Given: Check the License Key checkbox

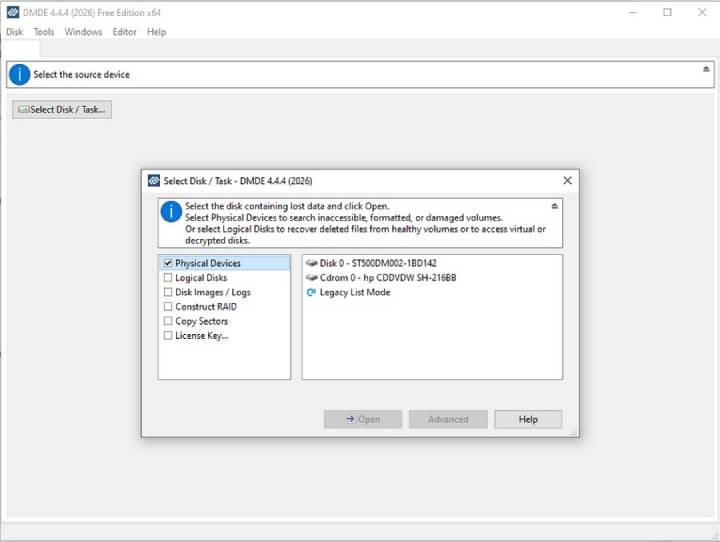Looking at the screenshot, I should coord(168,335).
